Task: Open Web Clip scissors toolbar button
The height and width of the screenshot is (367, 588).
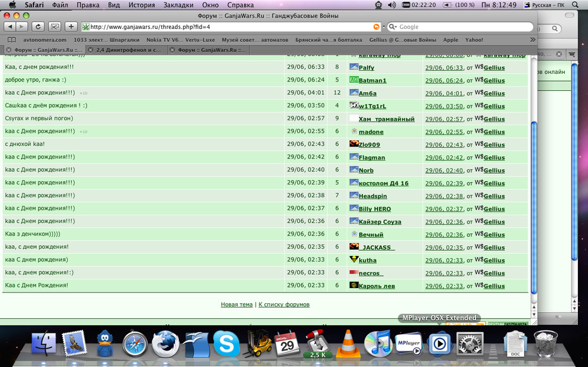Action: 54,27
